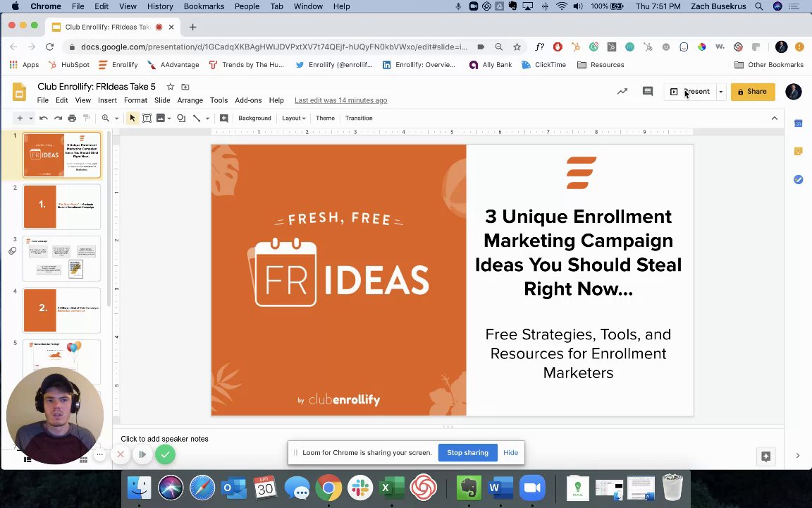Expand the Present options dropdown arrow

pyautogui.click(x=720, y=92)
